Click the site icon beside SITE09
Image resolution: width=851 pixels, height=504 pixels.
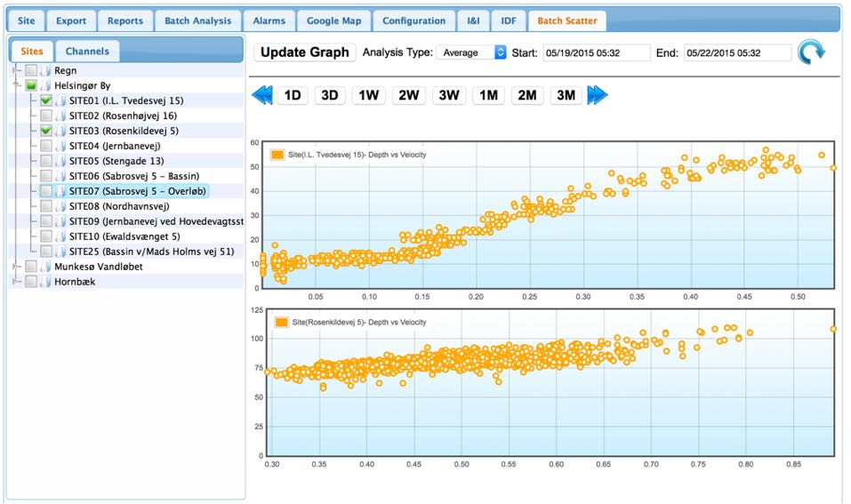pos(60,221)
